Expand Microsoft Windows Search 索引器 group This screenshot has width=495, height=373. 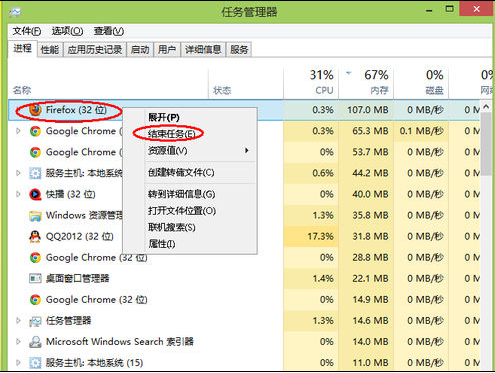[18, 342]
